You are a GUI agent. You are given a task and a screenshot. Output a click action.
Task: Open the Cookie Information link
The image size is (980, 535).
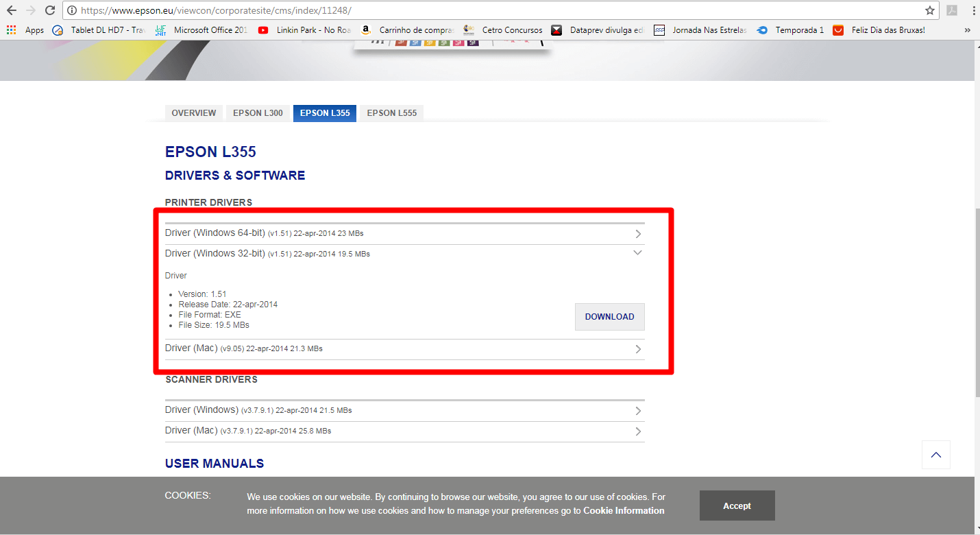tap(624, 511)
